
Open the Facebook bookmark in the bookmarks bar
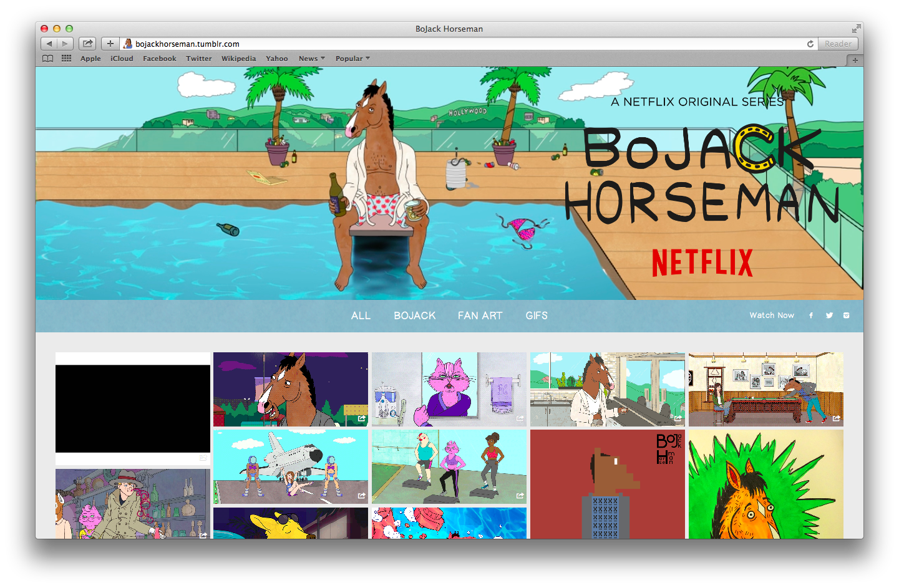(x=160, y=59)
